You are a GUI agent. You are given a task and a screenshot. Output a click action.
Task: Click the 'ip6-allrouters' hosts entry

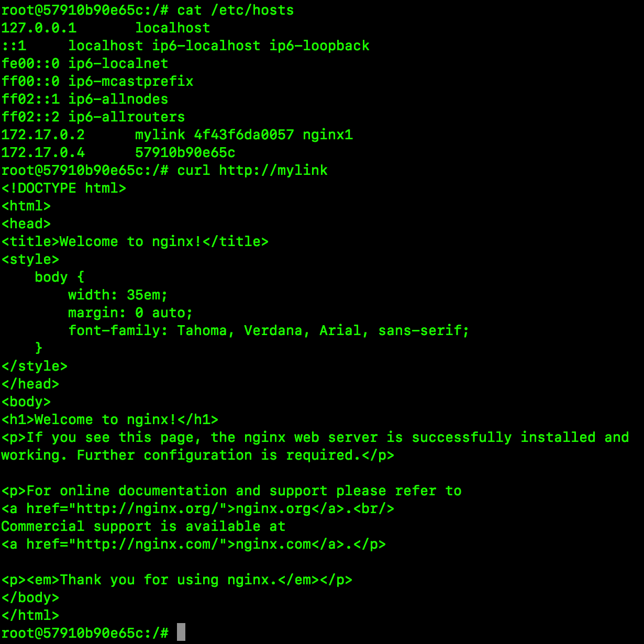click(126, 117)
